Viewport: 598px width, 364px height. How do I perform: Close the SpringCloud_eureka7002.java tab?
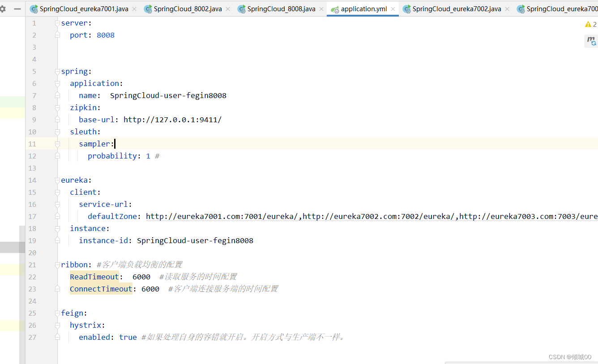point(507,9)
